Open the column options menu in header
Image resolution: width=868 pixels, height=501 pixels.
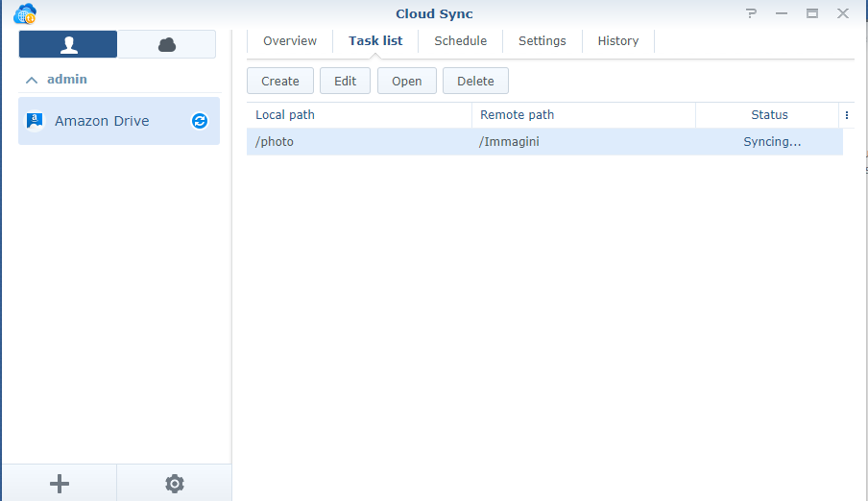click(846, 115)
